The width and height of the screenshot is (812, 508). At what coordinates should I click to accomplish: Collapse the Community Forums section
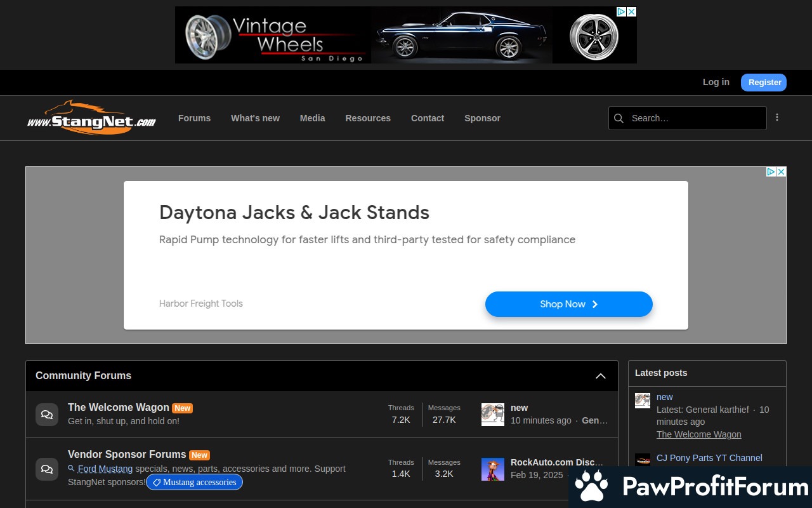(601, 376)
